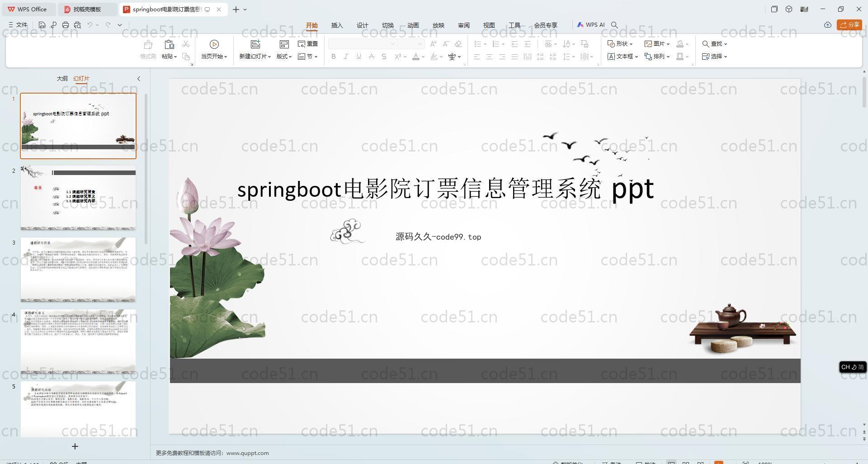Open the font size combo box

click(x=410, y=44)
